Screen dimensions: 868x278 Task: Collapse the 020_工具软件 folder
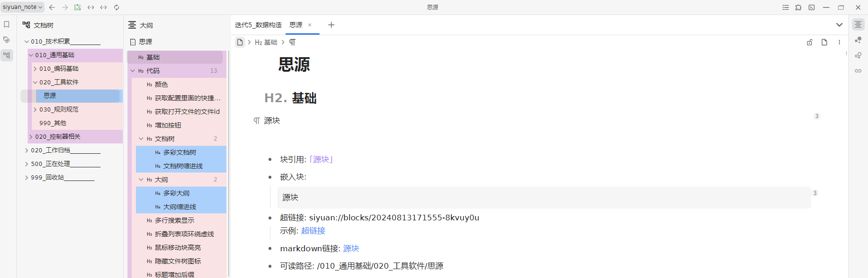pos(35,82)
